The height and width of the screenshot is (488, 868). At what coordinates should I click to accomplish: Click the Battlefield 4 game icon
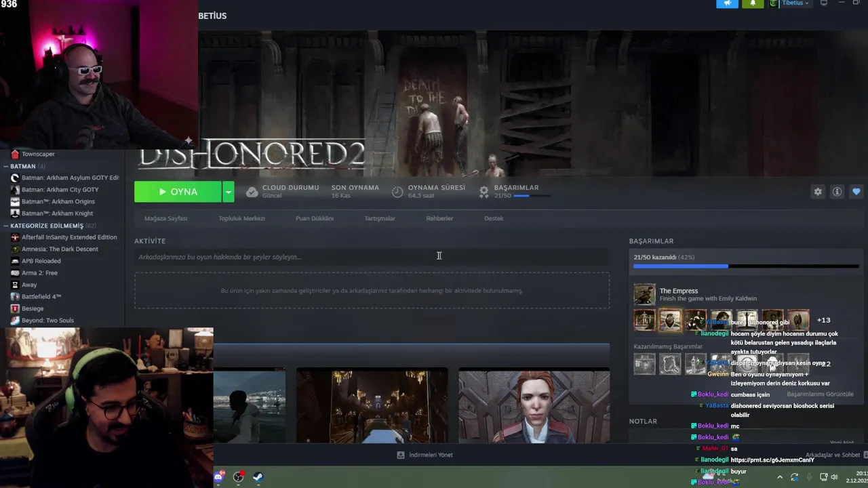15,296
